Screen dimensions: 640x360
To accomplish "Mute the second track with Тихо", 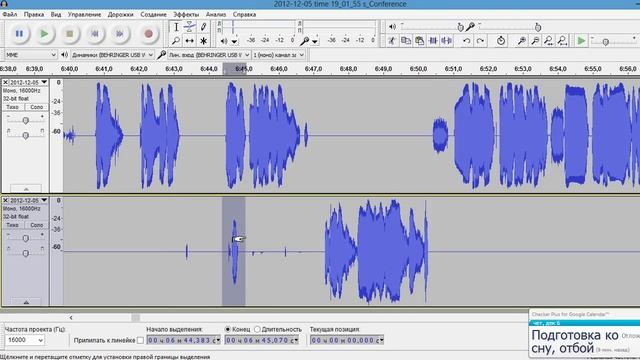I will tap(13, 225).
